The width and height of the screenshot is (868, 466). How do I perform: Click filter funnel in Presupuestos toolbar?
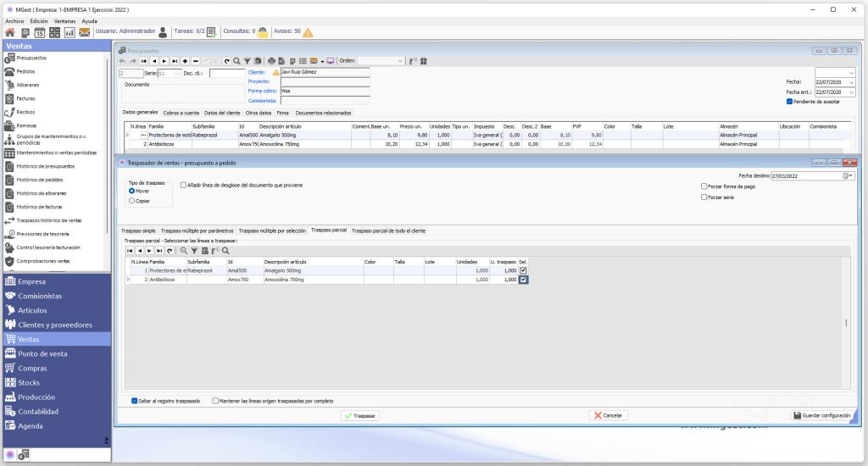click(248, 61)
